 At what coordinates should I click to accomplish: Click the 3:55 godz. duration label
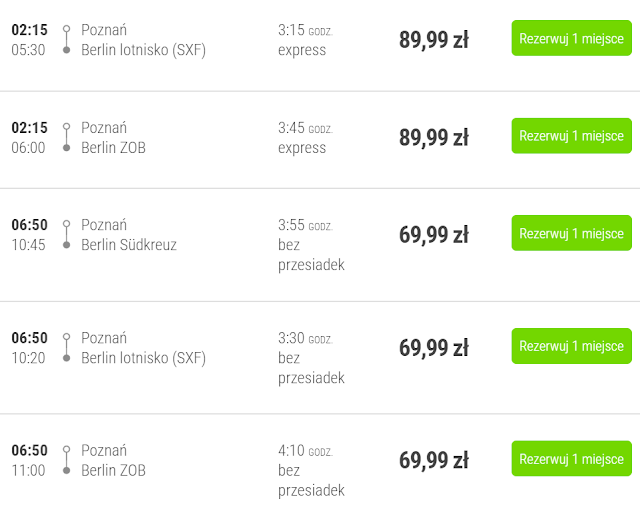304,226
